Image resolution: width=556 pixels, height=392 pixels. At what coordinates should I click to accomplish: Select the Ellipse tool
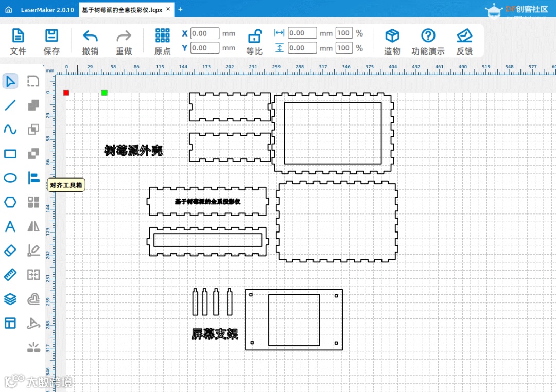pyautogui.click(x=10, y=177)
